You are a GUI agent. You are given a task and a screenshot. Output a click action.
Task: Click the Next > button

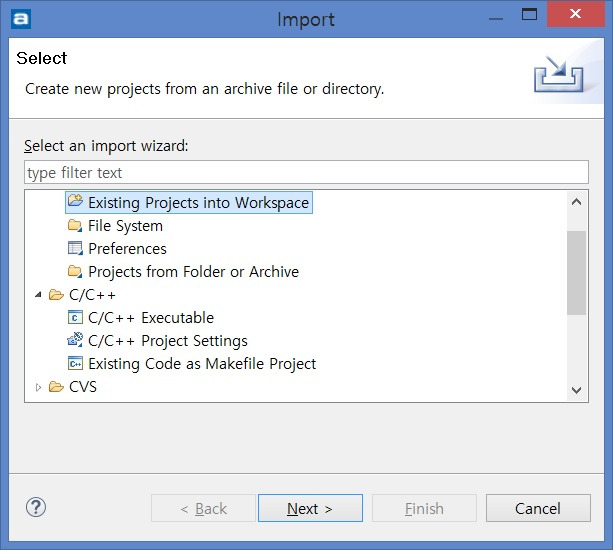310,508
